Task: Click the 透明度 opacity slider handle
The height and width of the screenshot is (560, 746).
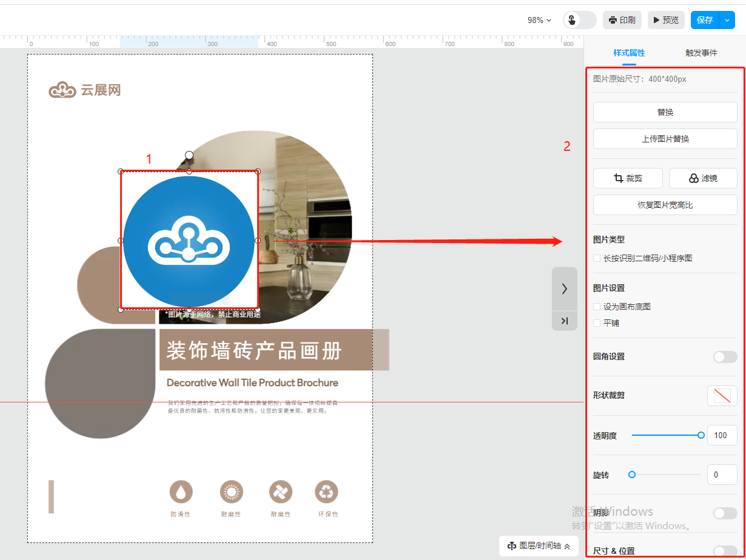Action: 701,435
